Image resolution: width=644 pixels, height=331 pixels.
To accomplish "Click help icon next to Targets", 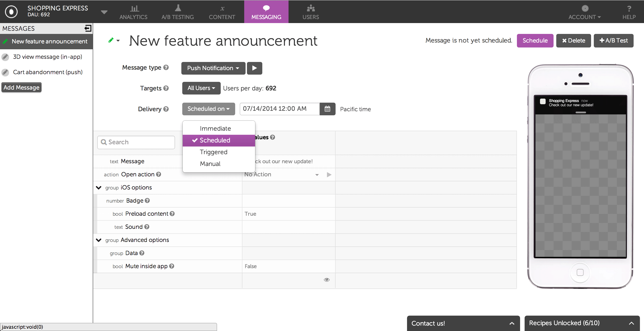I will (x=166, y=88).
